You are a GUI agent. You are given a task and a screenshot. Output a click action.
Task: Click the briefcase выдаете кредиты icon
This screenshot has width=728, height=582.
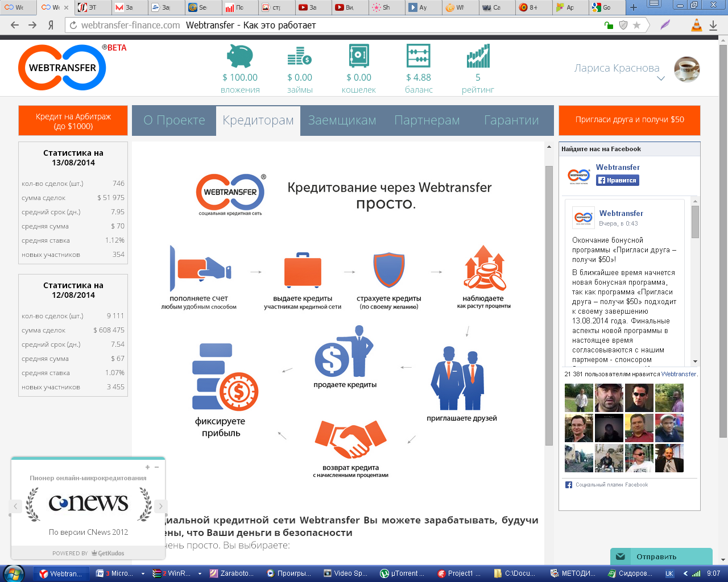click(302, 270)
